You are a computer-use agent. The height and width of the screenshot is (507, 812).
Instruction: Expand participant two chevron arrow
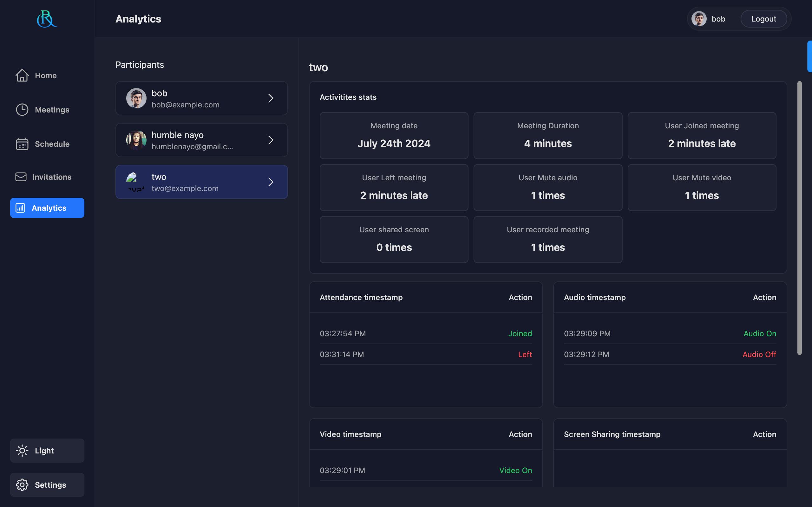click(271, 182)
